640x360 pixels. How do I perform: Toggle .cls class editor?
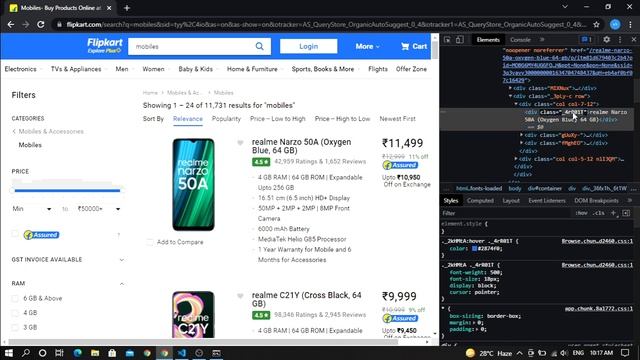coord(599,213)
